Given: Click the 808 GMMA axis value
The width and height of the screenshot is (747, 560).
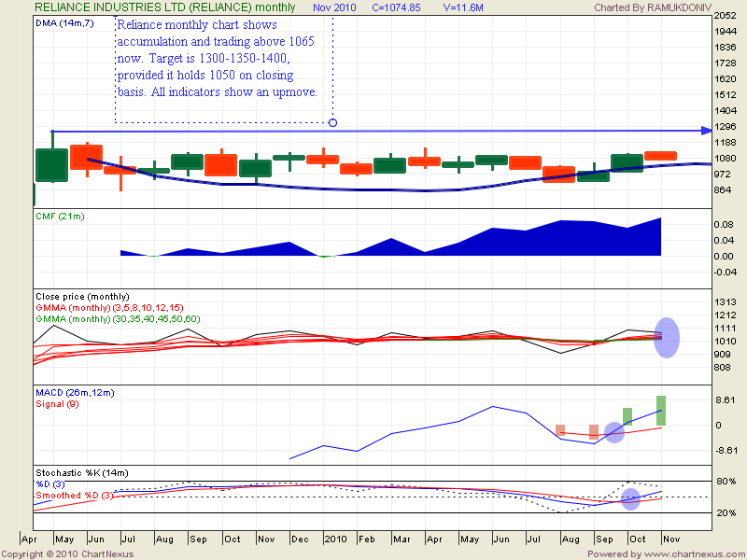Looking at the screenshot, I should pyautogui.click(x=722, y=368).
